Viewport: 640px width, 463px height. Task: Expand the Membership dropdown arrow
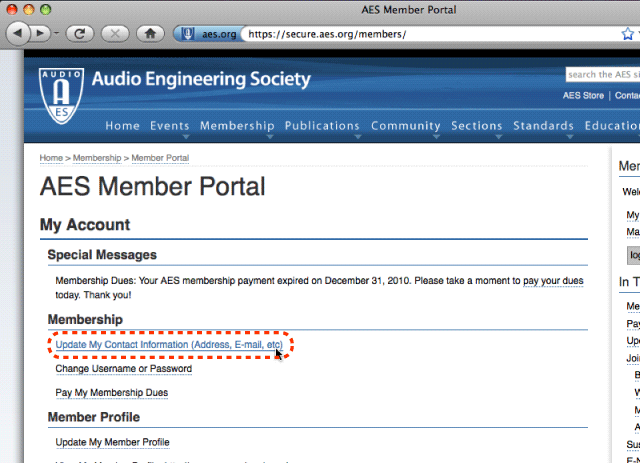tap(270, 137)
